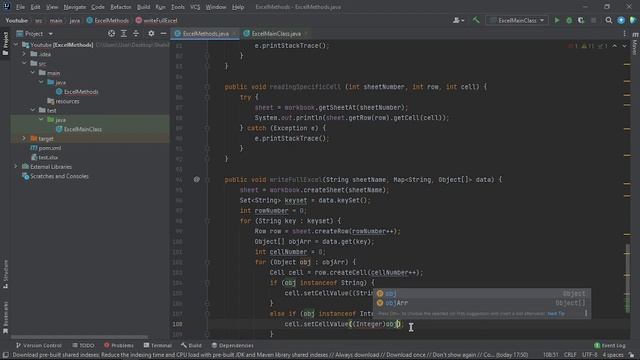
Task: Jump to previous highlighted error arrow
Action: click(x=614, y=46)
